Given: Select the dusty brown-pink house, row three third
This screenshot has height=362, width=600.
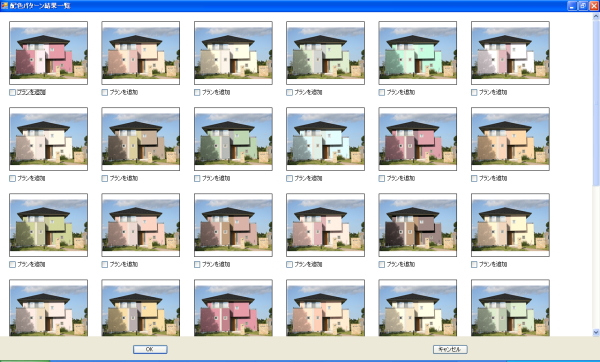Looking at the screenshot, I should click(x=233, y=225).
